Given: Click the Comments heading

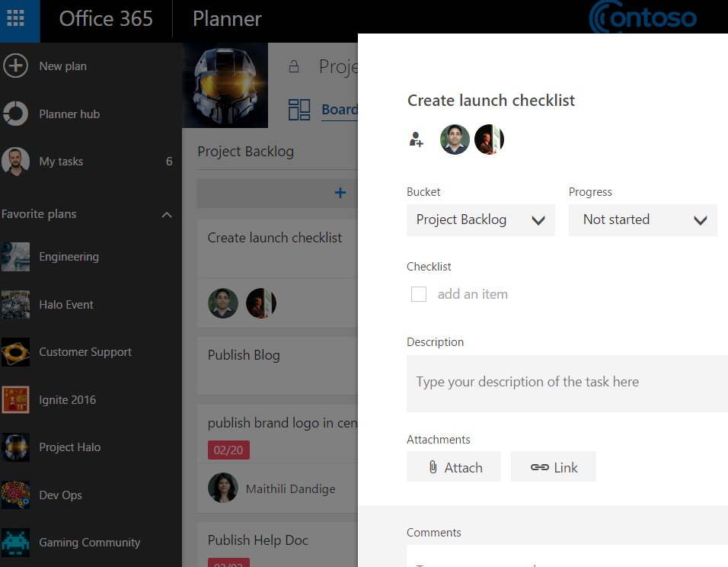Looking at the screenshot, I should (433, 532).
